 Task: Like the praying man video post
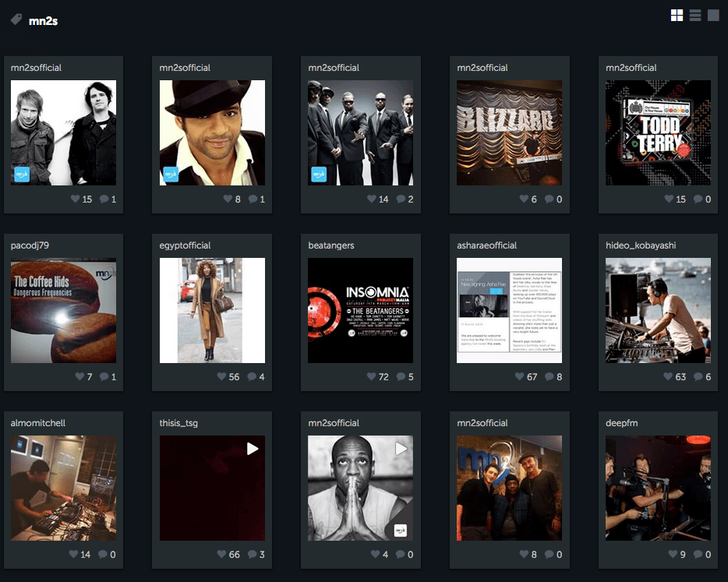coord(375,554)
